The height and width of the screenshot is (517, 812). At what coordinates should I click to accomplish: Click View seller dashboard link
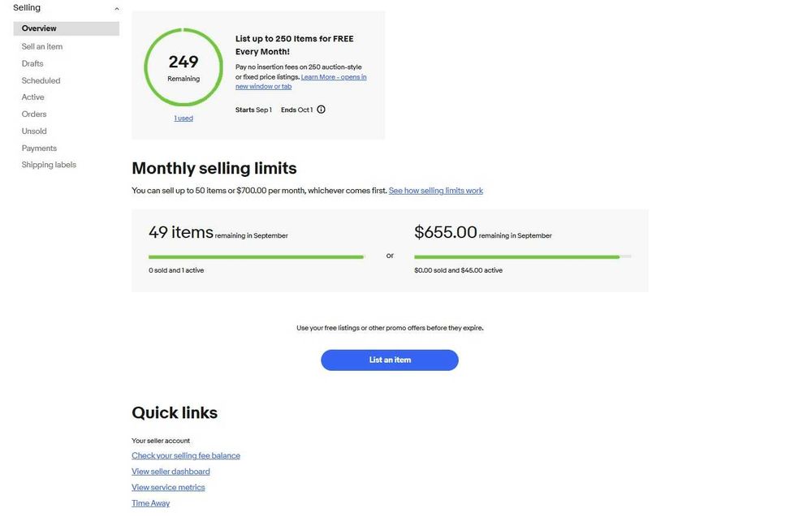pyautogui.click(x=171, y=472)
